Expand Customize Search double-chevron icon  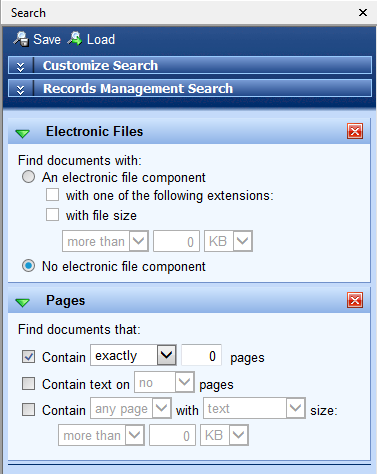20,66
